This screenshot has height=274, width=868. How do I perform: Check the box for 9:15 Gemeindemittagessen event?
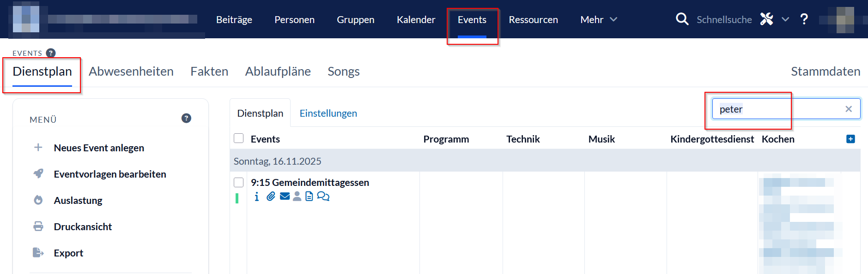pos(239,183)
